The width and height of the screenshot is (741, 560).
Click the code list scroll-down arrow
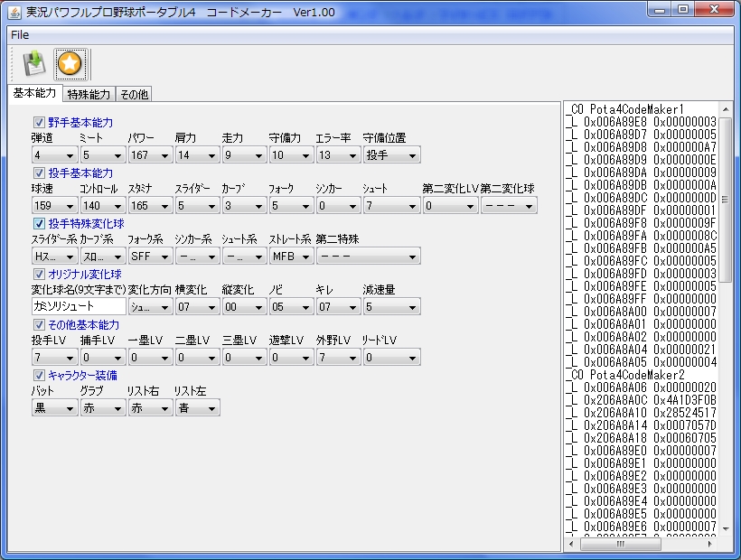click(725, 529)
